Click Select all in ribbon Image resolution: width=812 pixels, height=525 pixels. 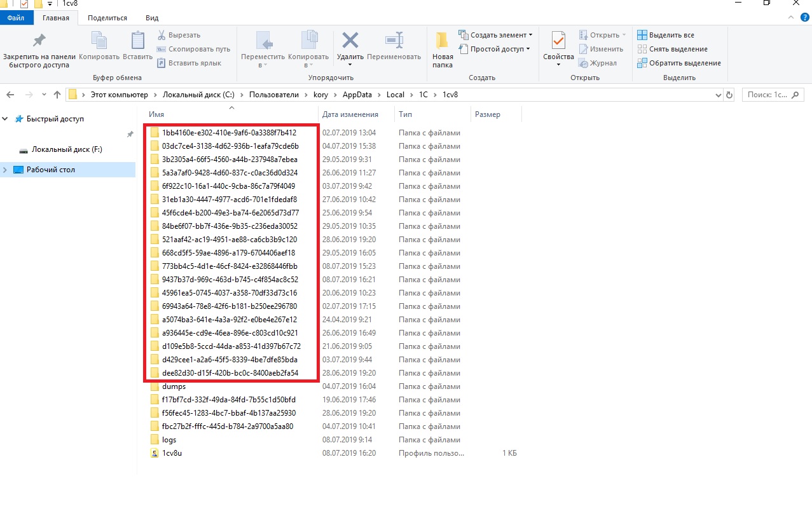[x=671, y=35]
